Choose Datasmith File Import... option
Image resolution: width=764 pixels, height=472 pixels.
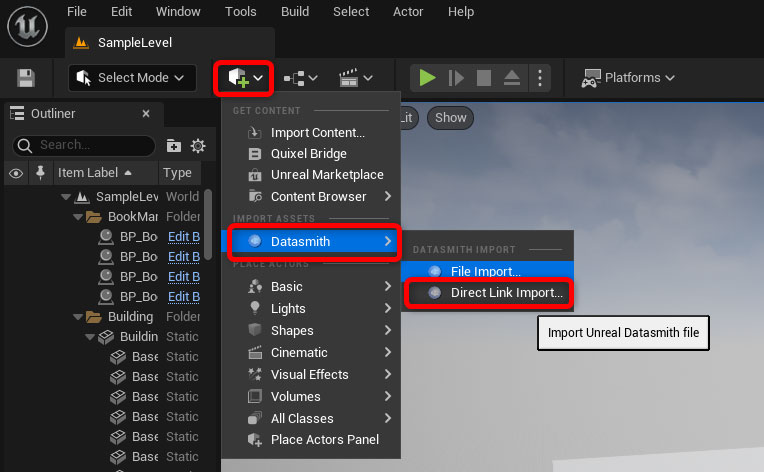[x=487, y=271]
